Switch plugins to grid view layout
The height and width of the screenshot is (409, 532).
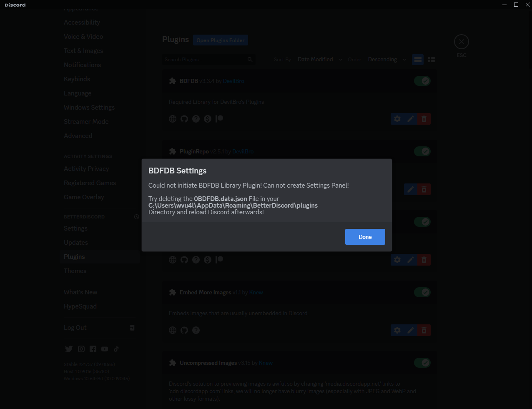click(432, 59)
